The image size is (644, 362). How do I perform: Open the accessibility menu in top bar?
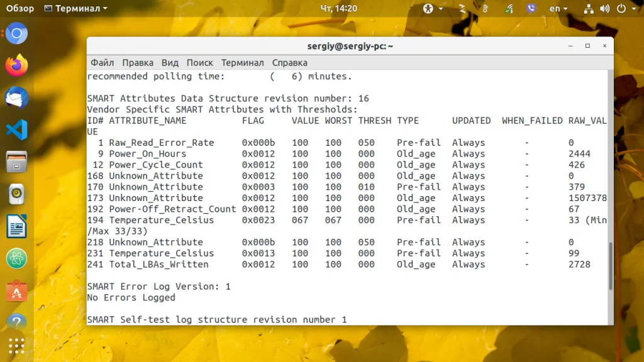pos(433,8)
